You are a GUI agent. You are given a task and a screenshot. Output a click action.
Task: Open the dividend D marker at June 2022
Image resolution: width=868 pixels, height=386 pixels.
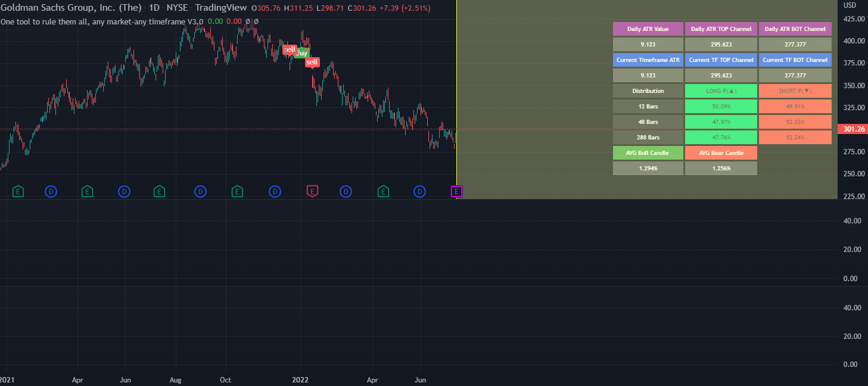click(x=420, y=191)
